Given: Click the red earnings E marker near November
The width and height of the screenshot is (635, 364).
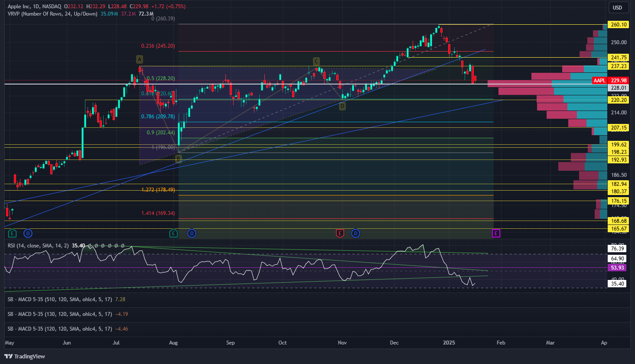Looking at the screenshot, I should (340, 234).
